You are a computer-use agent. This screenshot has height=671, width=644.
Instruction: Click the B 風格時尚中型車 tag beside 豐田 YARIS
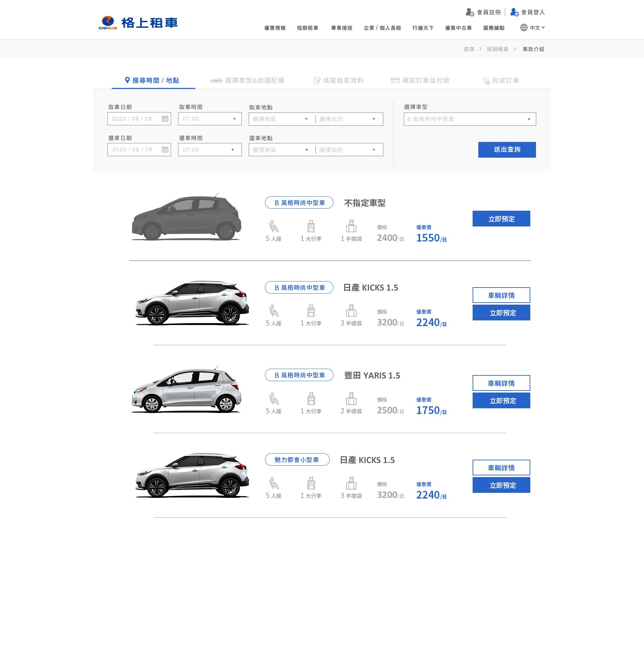tap(299, 375)
